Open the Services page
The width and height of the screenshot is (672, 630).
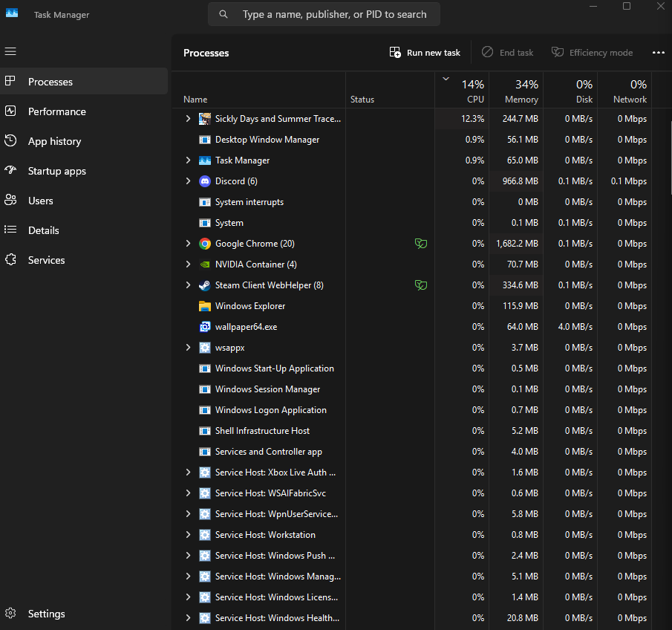(x=84, y=260)
